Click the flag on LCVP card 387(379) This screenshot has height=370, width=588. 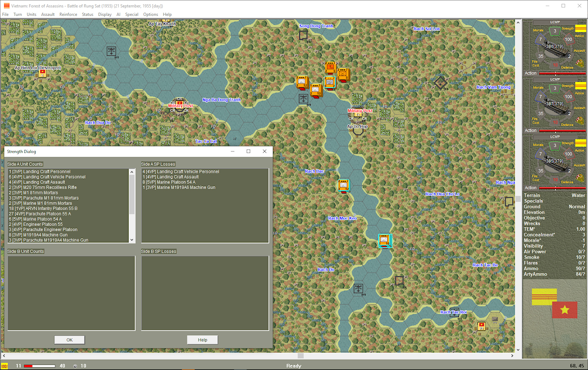click(x=580, y=86)
